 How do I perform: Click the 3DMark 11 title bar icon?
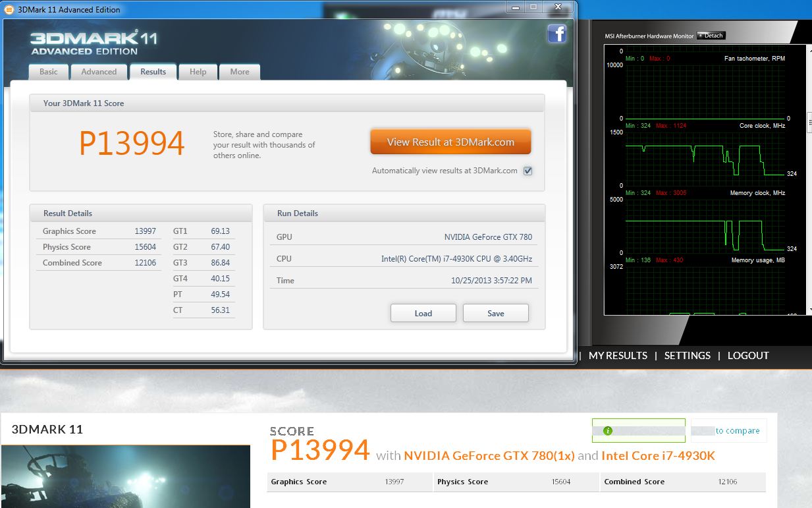[9, 9]
